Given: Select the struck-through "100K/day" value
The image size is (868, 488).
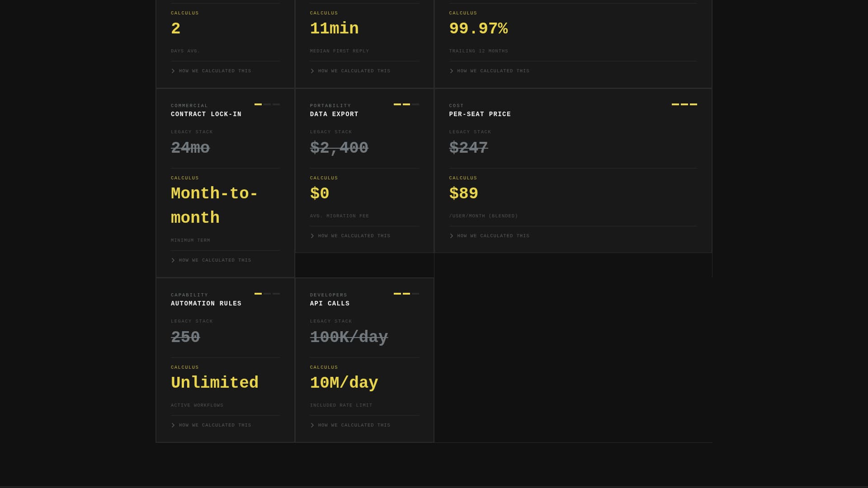Looking at the screenshot, I should 349,338.
